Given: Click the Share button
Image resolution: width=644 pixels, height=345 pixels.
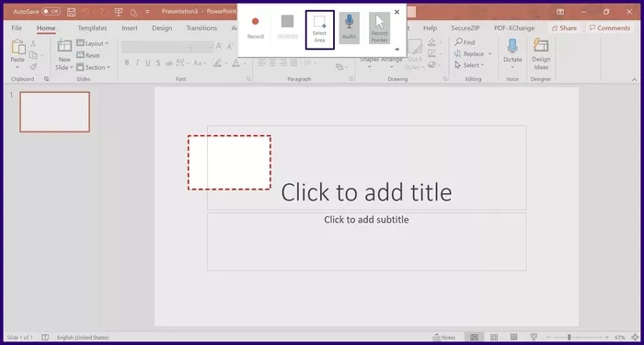Looking at the screenshot, I should click(564, 28).
